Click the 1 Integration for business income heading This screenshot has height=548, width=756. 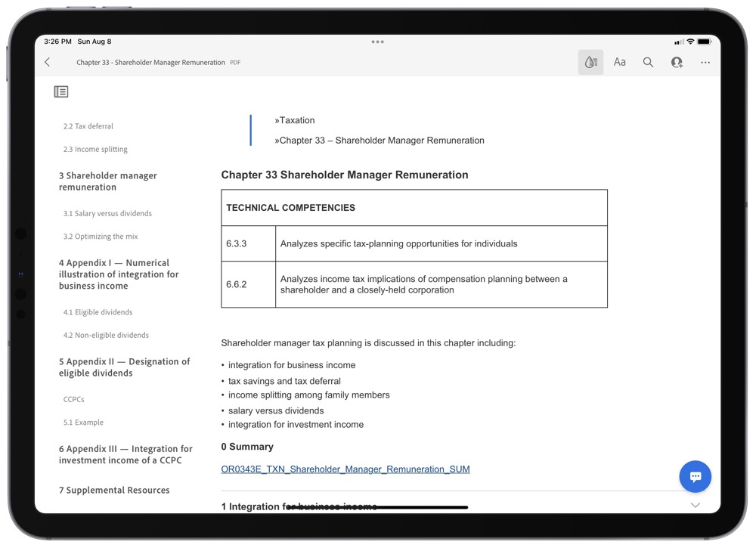pyautogui.click(x=299, y=506)
